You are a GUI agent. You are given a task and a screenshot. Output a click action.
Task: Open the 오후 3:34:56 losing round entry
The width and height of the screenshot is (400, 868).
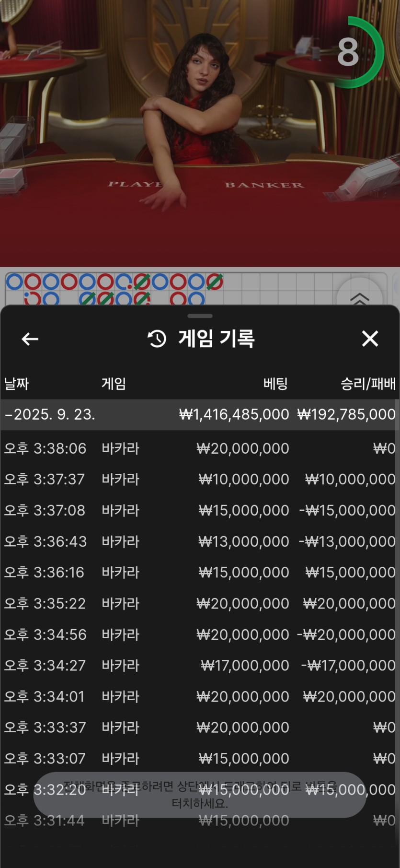pos(200,634)
